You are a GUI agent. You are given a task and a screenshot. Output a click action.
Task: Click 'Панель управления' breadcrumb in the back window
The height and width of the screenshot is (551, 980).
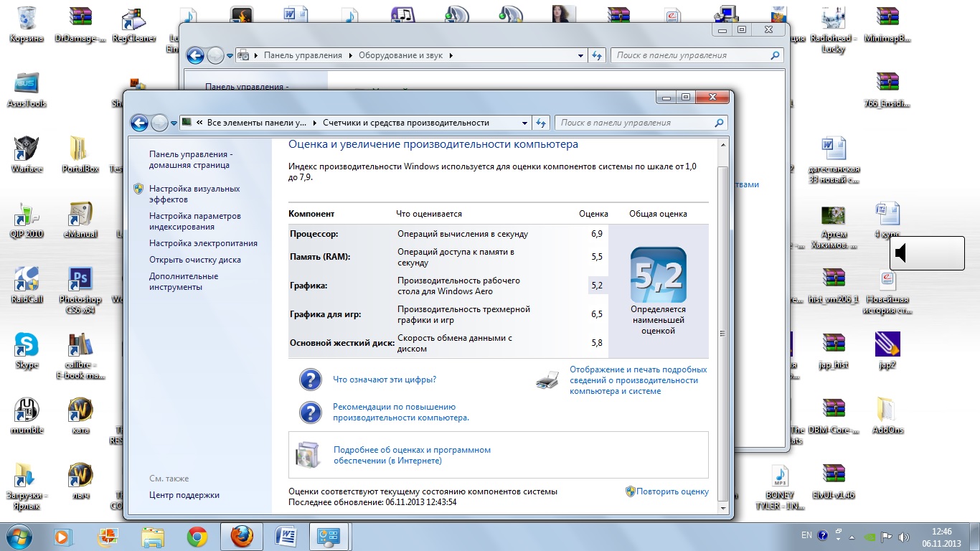tap(303, 55)
